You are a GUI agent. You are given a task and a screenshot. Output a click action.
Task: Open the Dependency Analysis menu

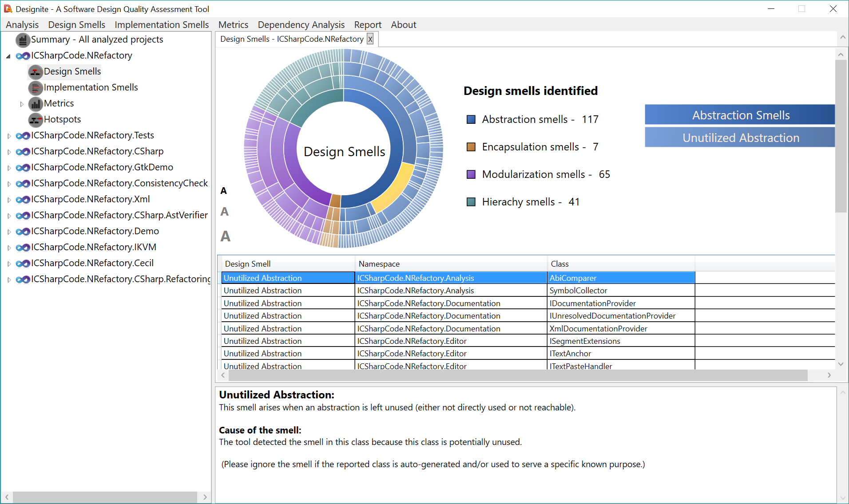coord(301,25)
